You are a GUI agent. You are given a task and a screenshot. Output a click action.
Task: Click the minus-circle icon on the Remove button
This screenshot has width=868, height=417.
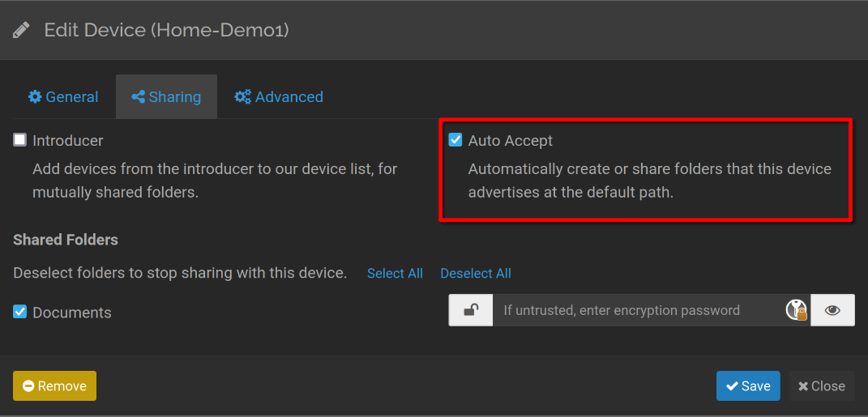[28, 386]
